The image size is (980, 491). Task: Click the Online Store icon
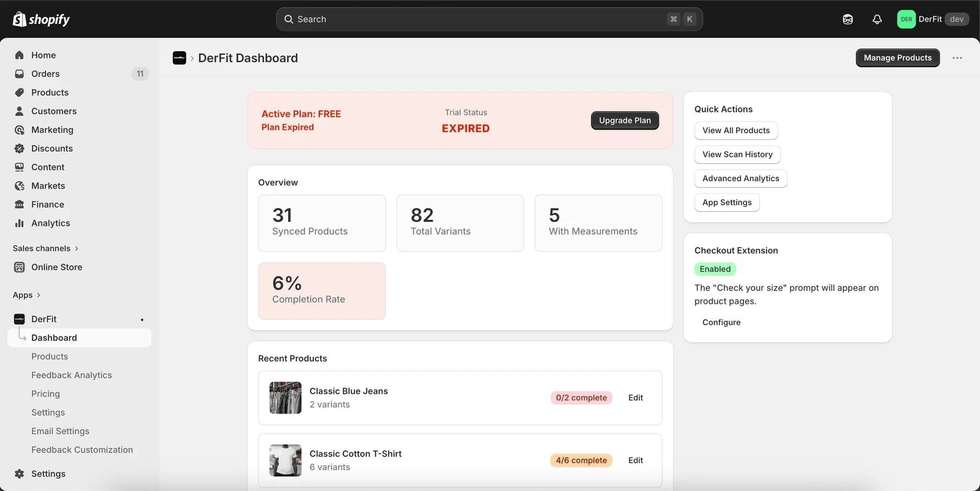click(x=19, y=267)
